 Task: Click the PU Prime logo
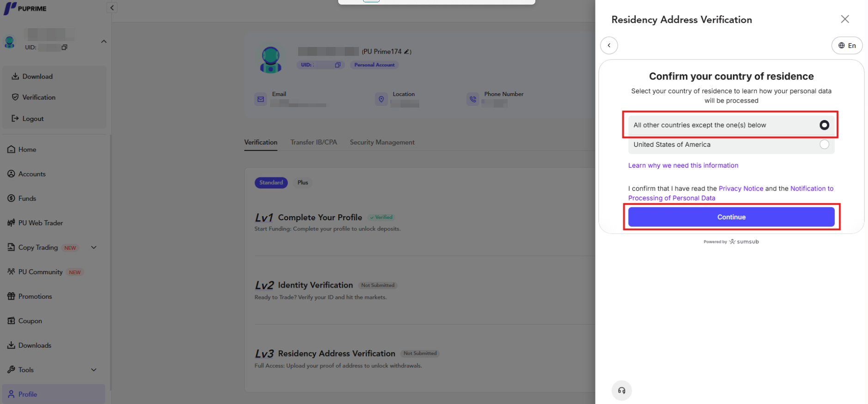25,8
